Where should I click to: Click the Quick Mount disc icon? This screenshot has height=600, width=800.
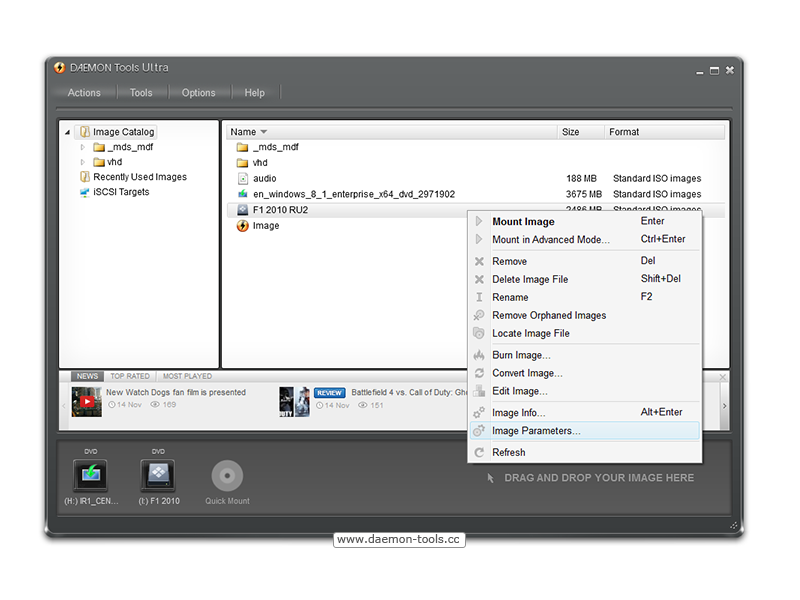point(227,476)
